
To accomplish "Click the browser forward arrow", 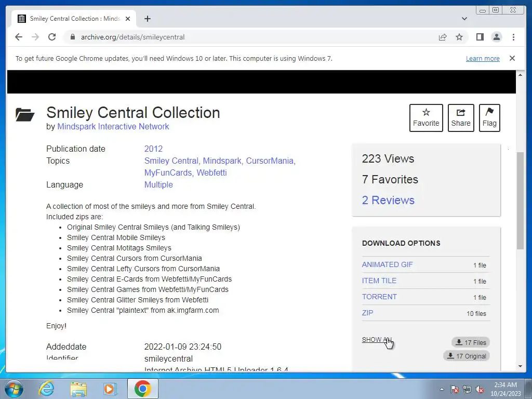I will point(35,37).
